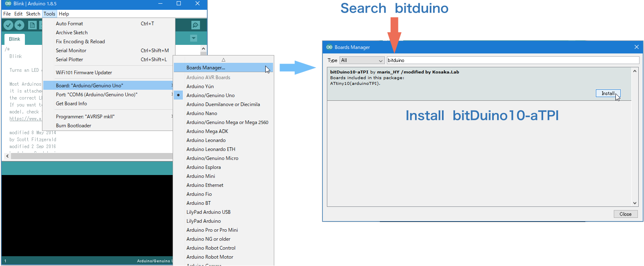Click Close button in Boards Manager
Image resolution: width=644 pixels, height=266 pixels.
(x=626, y=214)
